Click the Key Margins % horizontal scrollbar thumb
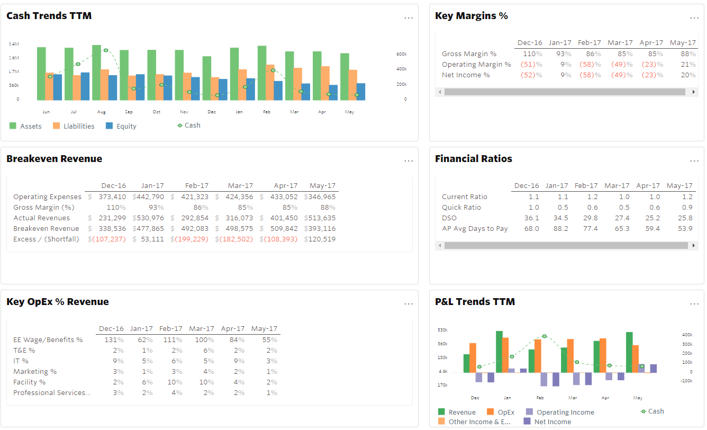This screenshot has width=707, height=430. click(x=565, y=92)
